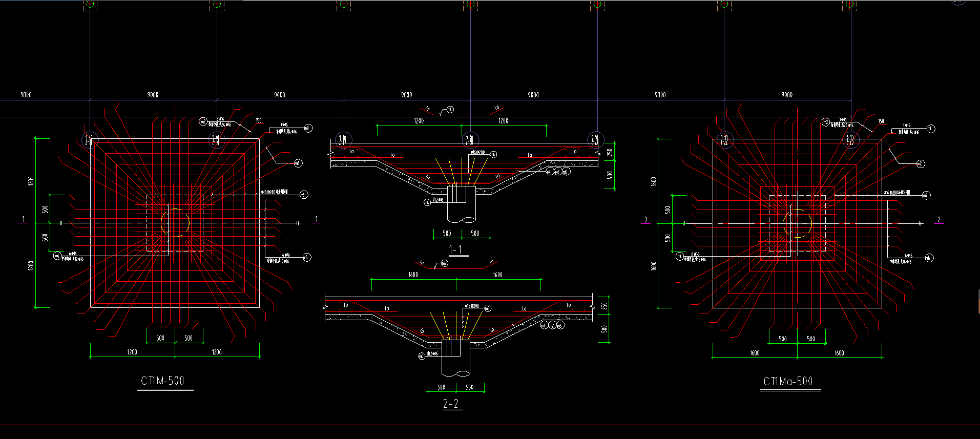Click section cut mark 2 left of CT1Ma plan

(x=646, y=220)
